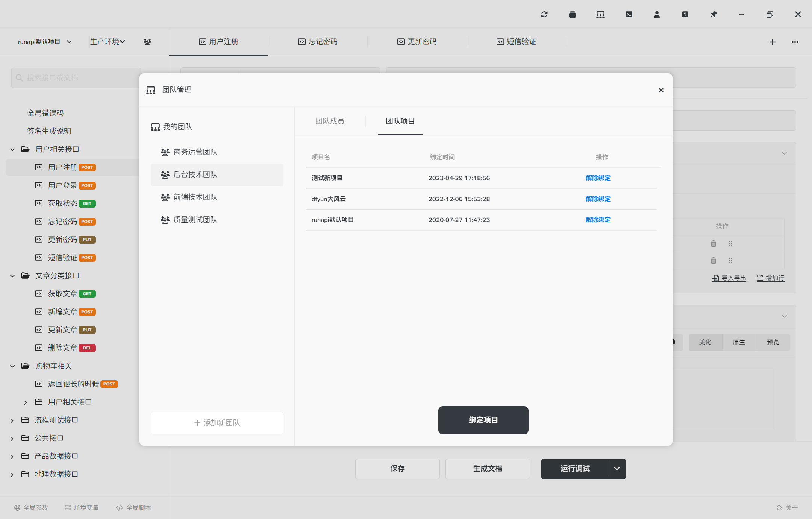Collapse the 文章分类接口 folder
The height and width of the screenshot is (519, 812).
pos(12,276)
